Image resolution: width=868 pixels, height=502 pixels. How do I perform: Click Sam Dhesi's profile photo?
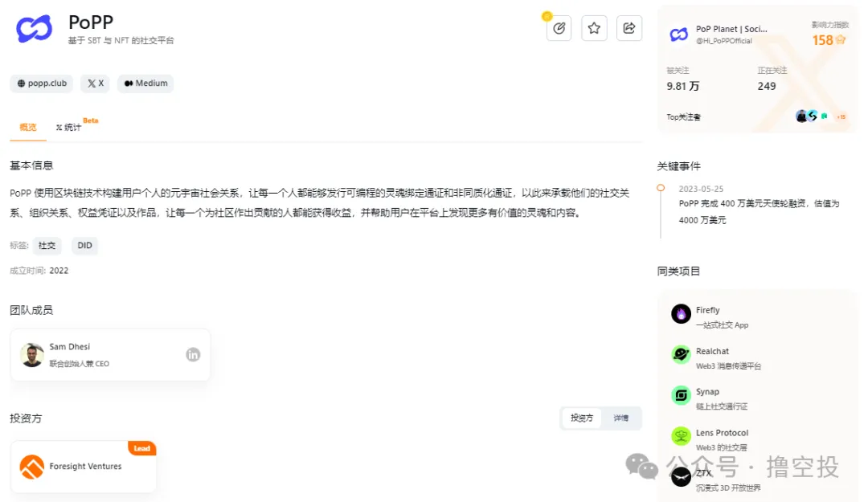point(32,355)
